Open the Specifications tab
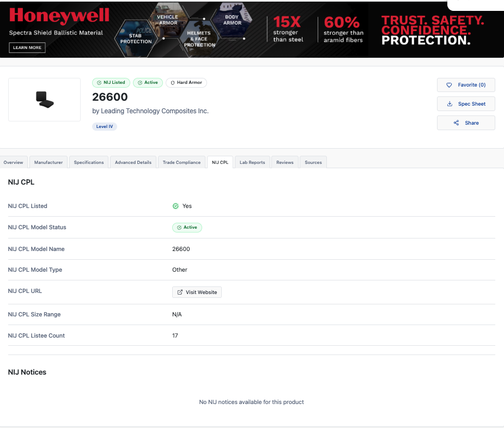 [x=89, y=162]
